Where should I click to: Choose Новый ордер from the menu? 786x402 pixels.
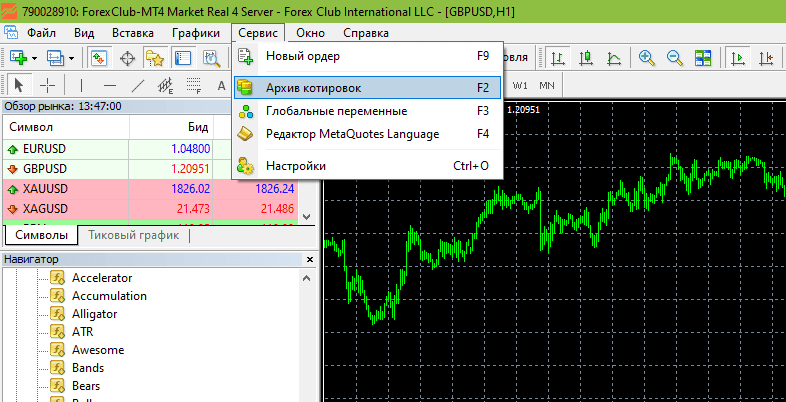pos(367,56)
